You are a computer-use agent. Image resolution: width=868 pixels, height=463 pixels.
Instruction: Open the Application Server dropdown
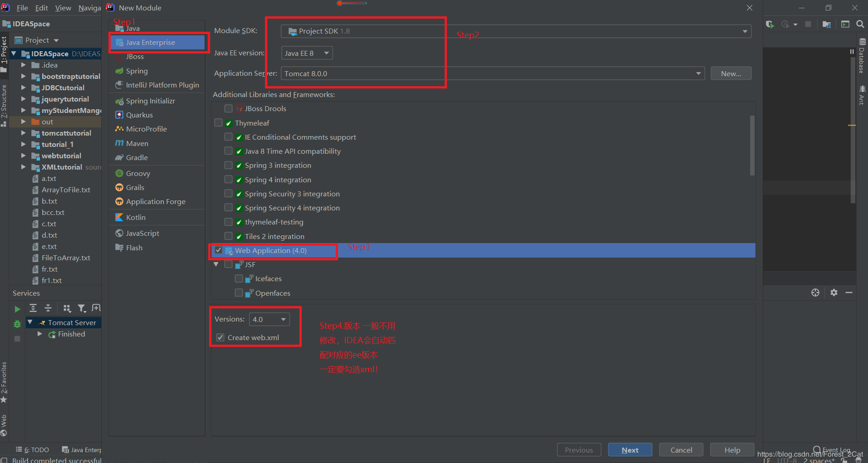point(493,73)
